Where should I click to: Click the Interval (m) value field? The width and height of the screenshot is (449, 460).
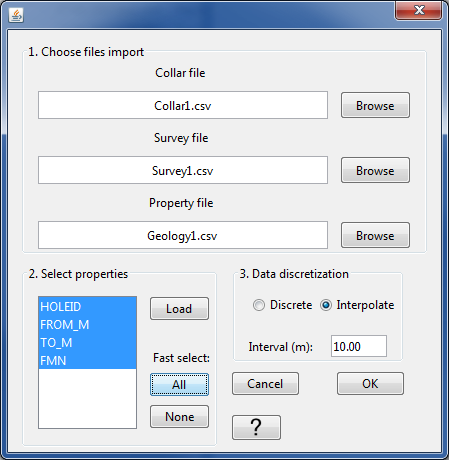tap(359, 346)
